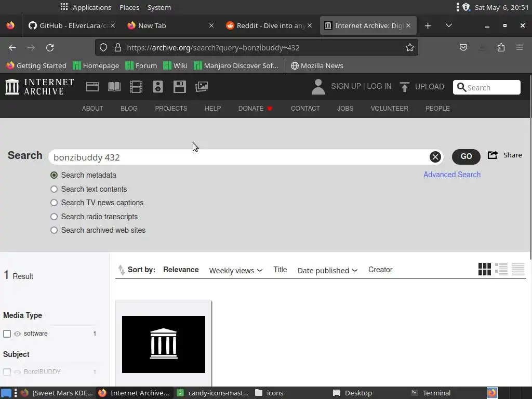The width and height of the screenshot is (532, 399).
Task: Click the shield tracking protection icon
Action: pos(103,47)
